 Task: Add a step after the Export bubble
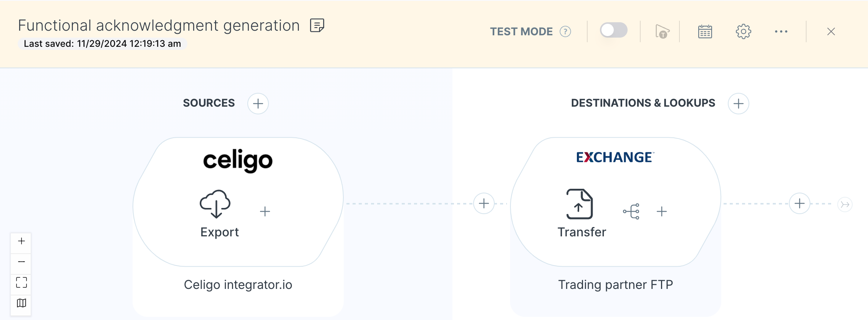click(x=265, y=211)
